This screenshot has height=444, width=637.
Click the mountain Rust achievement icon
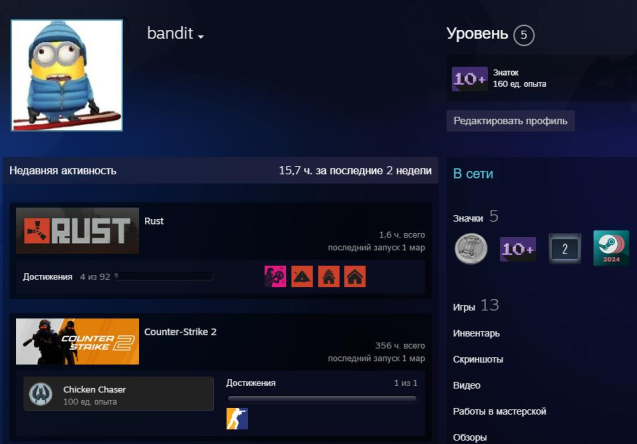coord(302,277)
